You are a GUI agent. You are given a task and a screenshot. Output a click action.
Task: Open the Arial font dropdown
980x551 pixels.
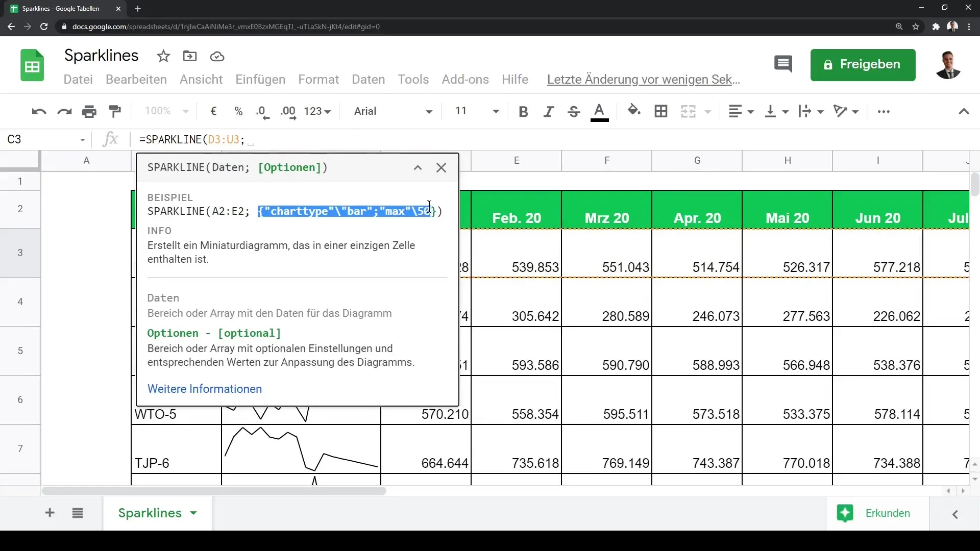point(393,111)
